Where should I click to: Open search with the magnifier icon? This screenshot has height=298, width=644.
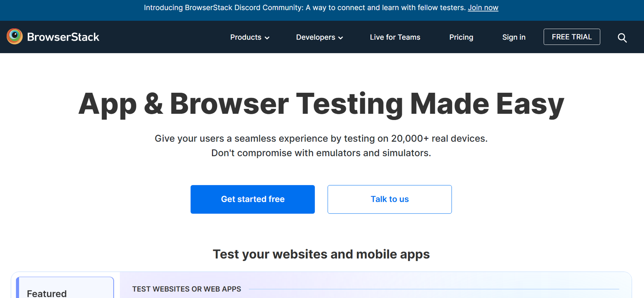622,38
